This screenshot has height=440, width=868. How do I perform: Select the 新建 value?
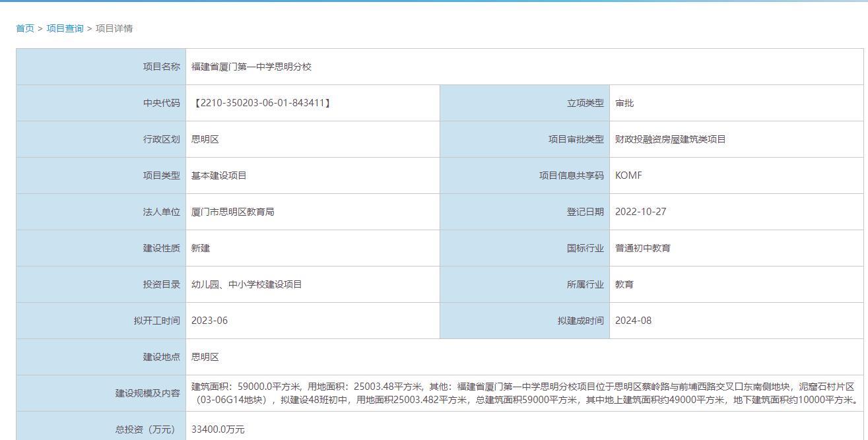coord(201,248)
